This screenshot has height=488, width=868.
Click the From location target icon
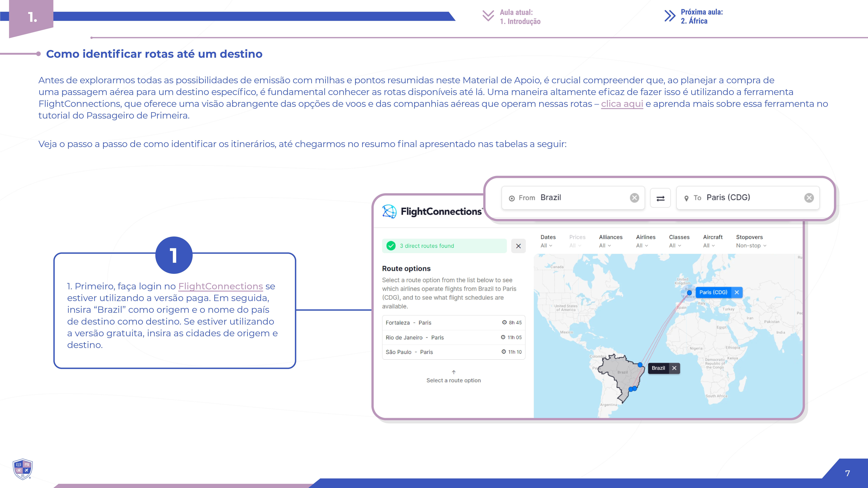512,198
